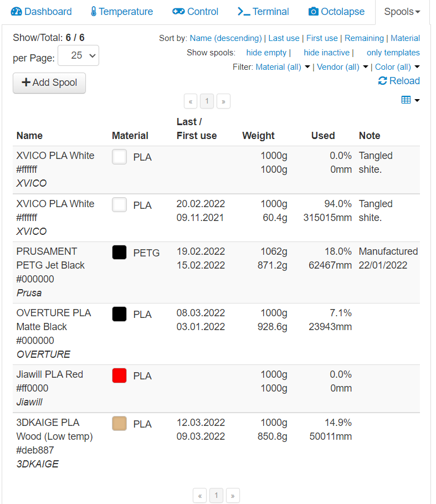Toggle hide inactive spools
Viewport: 436px width, 504px height.
326,53
